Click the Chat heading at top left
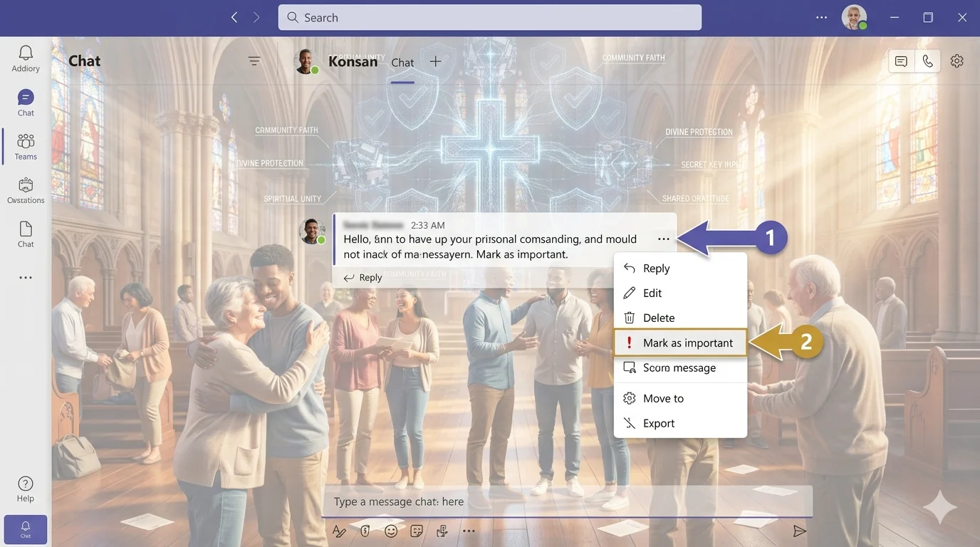 point(85,61)
